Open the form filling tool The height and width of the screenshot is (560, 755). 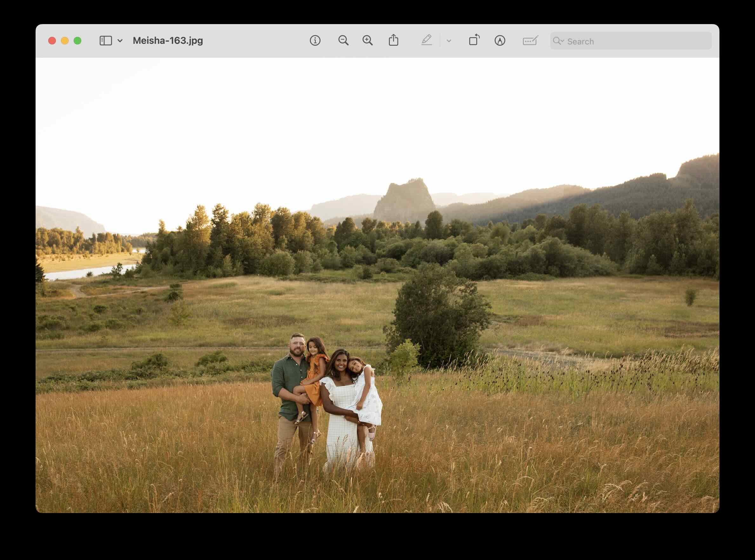(530, 41)
